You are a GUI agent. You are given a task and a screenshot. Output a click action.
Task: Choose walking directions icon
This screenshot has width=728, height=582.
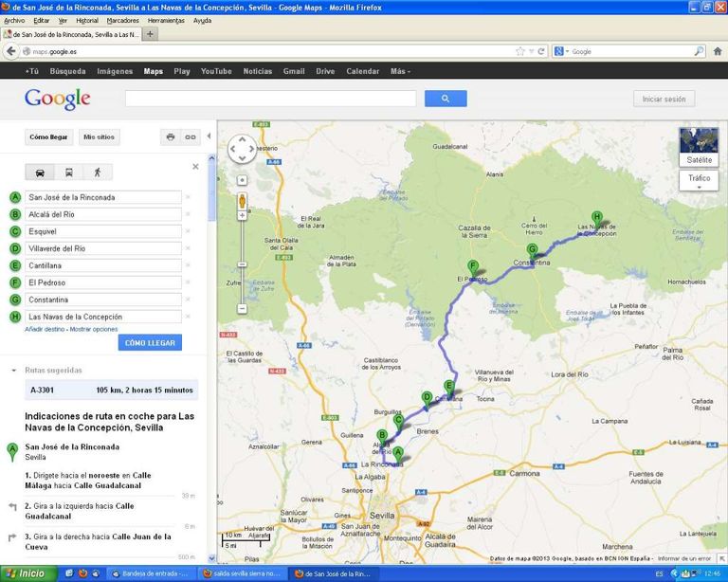click(97, 173)
